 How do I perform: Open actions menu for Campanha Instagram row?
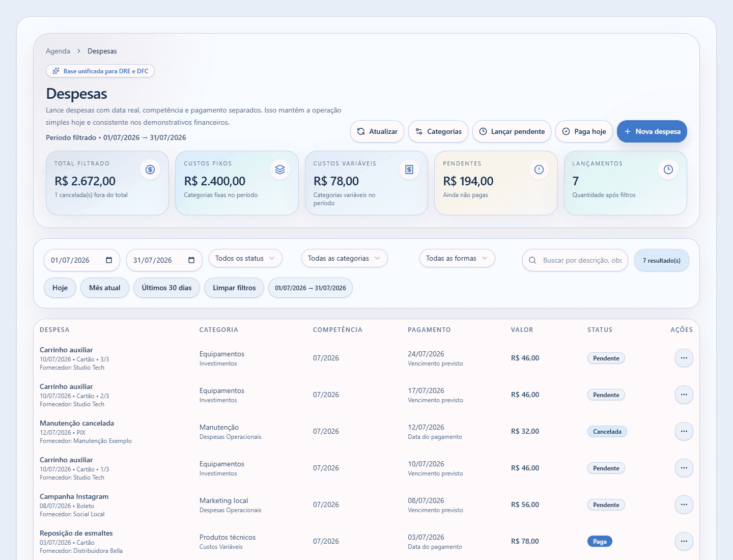(x=684, y=505)
